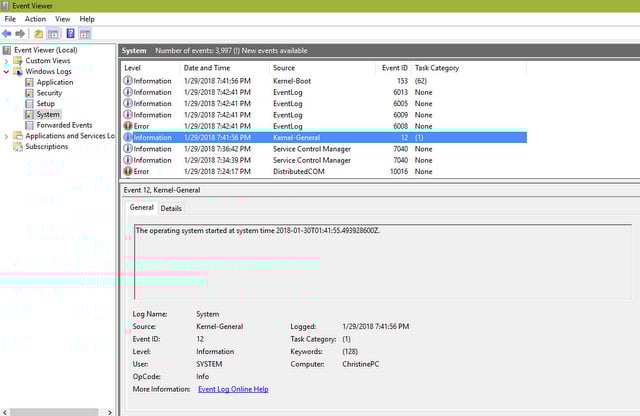Click the ChristinePC computer value
Viewport: 640px width, 416px height.
[x=360, y=364]
